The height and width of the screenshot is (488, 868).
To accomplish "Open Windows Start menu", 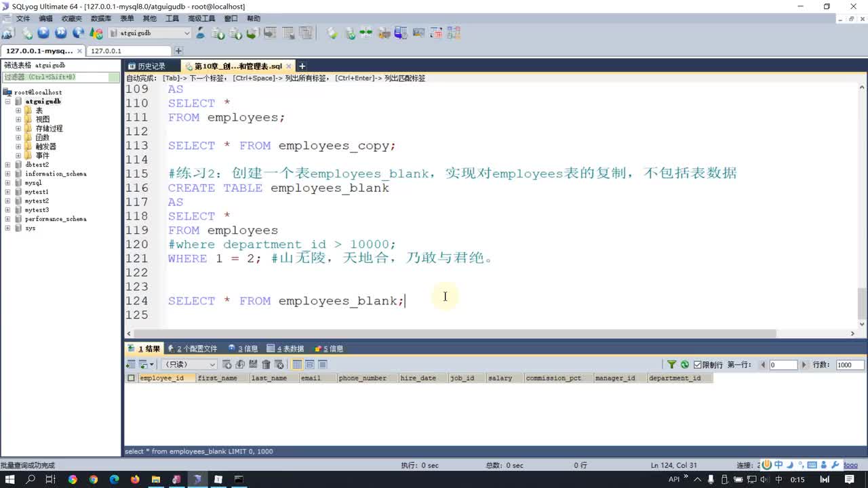I will (10, 479).
